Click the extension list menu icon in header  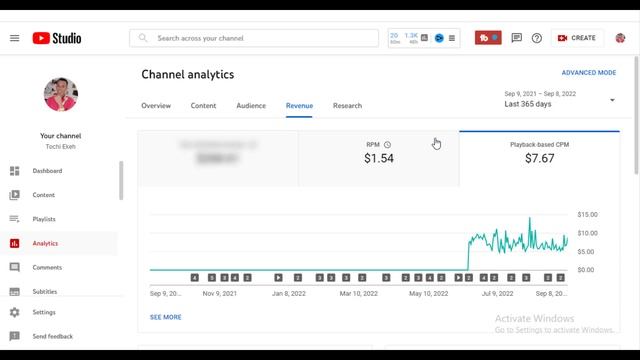(452, 38)
